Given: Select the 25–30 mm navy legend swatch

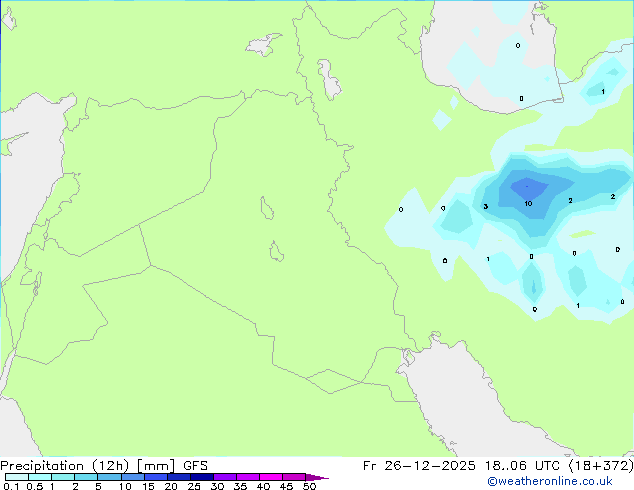Looking at the screenshot, I should click(202, 477).
